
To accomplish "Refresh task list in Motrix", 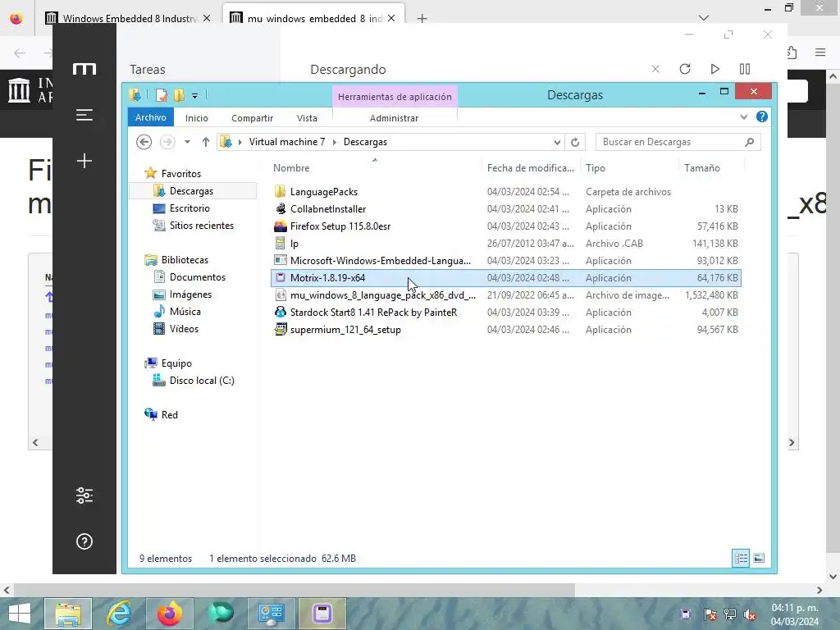I will pyautogui.click(x=685, y=69).
